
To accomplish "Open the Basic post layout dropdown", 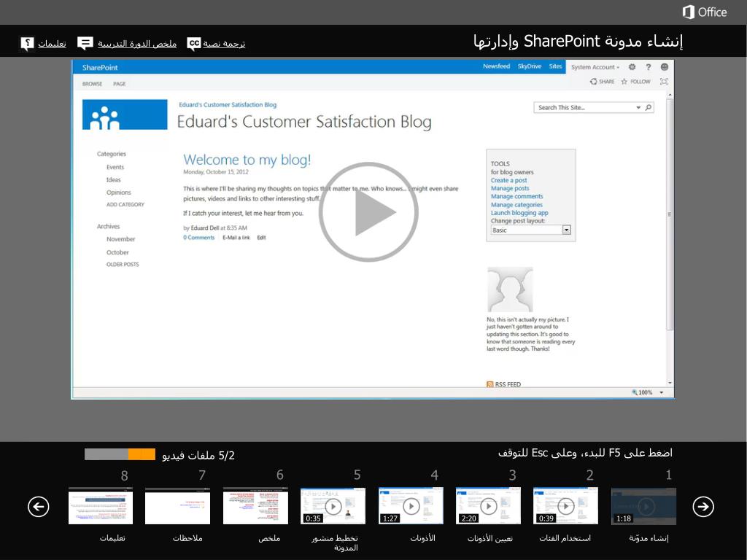I will [531, 230].
